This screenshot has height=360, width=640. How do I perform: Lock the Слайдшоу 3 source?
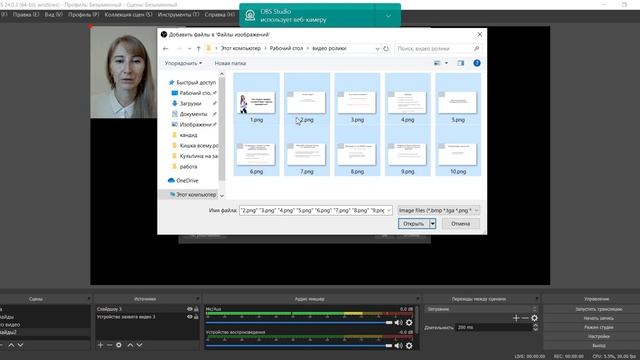(x=196, y=309)
